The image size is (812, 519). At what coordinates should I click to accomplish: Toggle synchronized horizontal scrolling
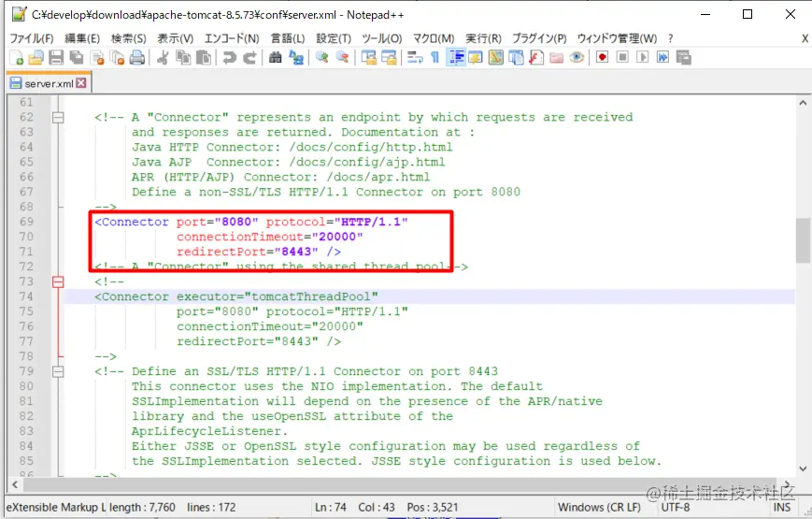click(389, 58)
